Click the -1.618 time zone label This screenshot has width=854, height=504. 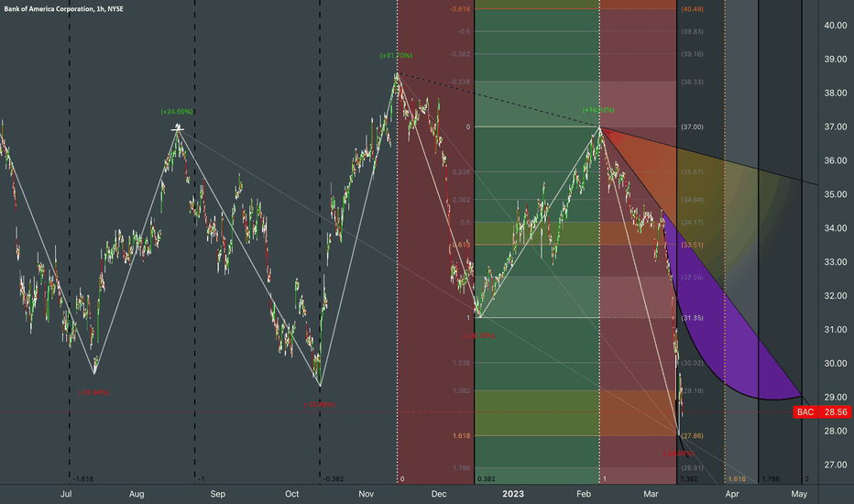coord(83,479)
